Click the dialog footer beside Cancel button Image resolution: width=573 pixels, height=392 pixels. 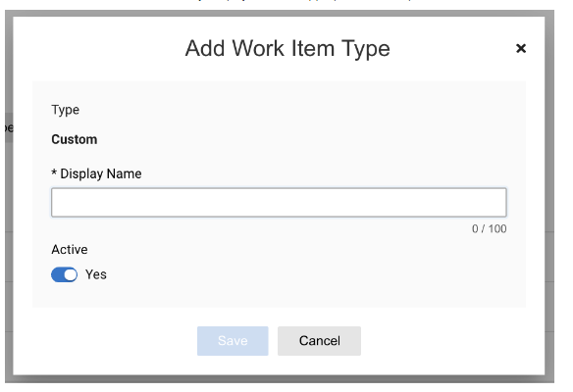(439, 340)
